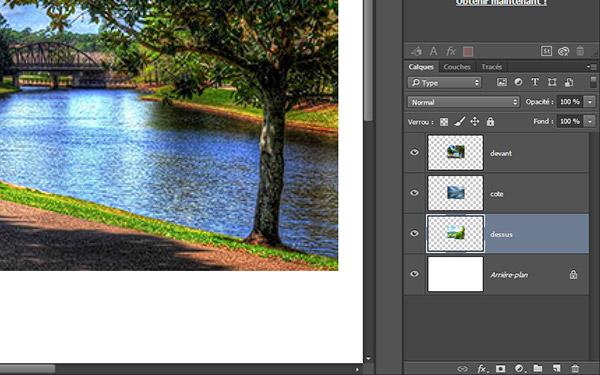Toggle lock all padlock icon
This screenshot has width=600, height=375.
pos(490,122)
